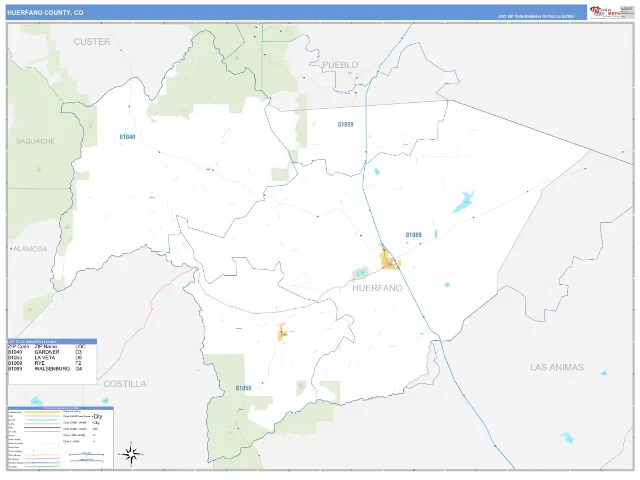
Task: Click the Walsenburg orange city area
Action: point(388,259)
